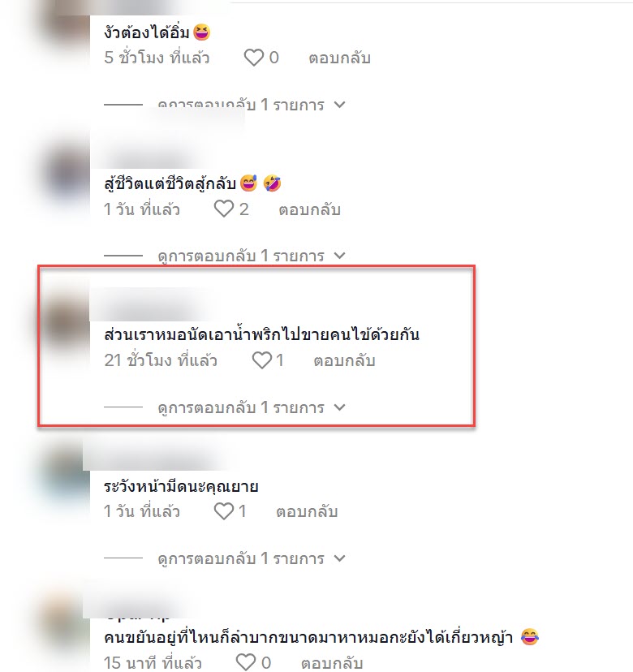Reply to the comment งัวต้องได้อิ่ม
The height and width of the screenshot is (672, 633).
[339, 58]
